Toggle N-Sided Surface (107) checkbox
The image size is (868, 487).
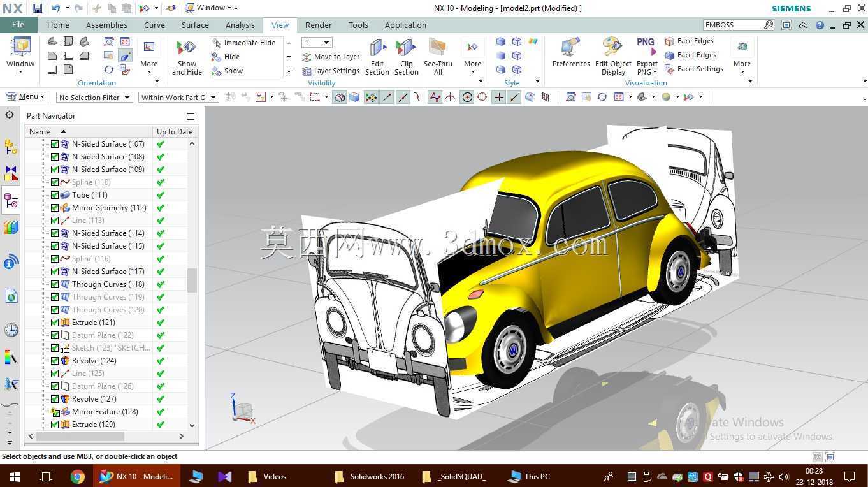tap(55, 144)
